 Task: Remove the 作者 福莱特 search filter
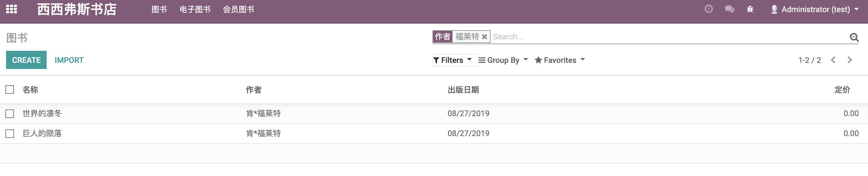(x=485, y=36)
